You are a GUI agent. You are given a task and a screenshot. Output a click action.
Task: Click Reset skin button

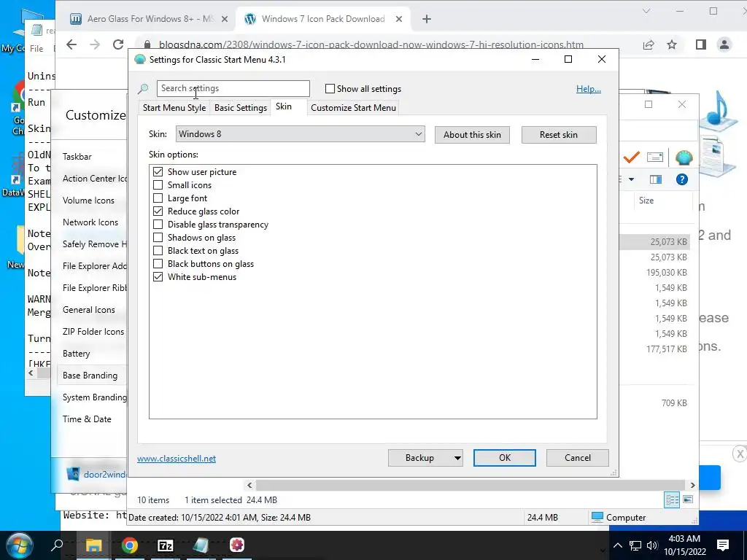[559, 135]
